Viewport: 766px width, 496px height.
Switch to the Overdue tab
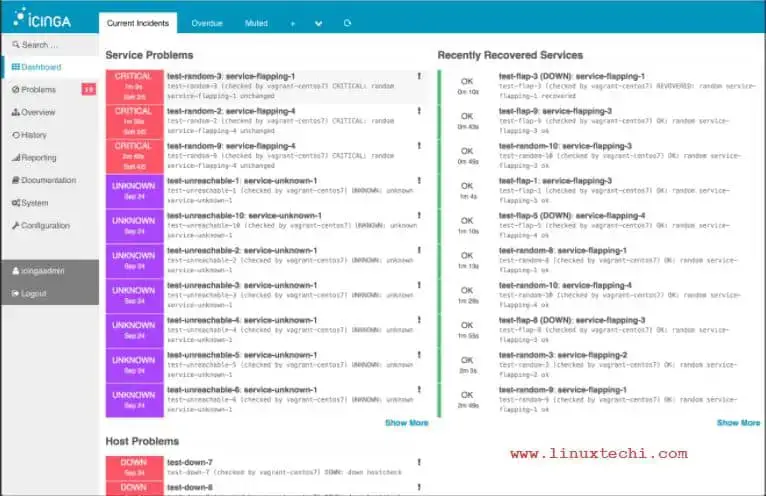pyautogui.click(x=207, y=23)
